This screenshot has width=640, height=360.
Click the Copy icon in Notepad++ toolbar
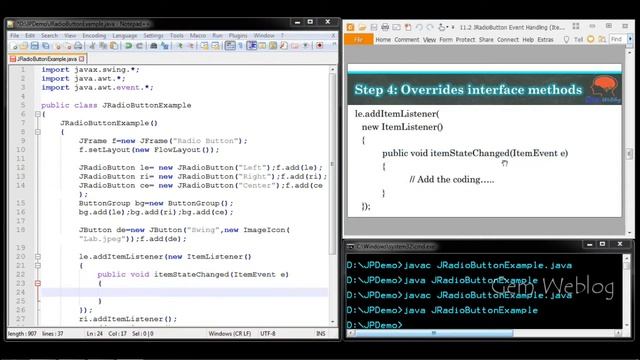click(103, 46)
